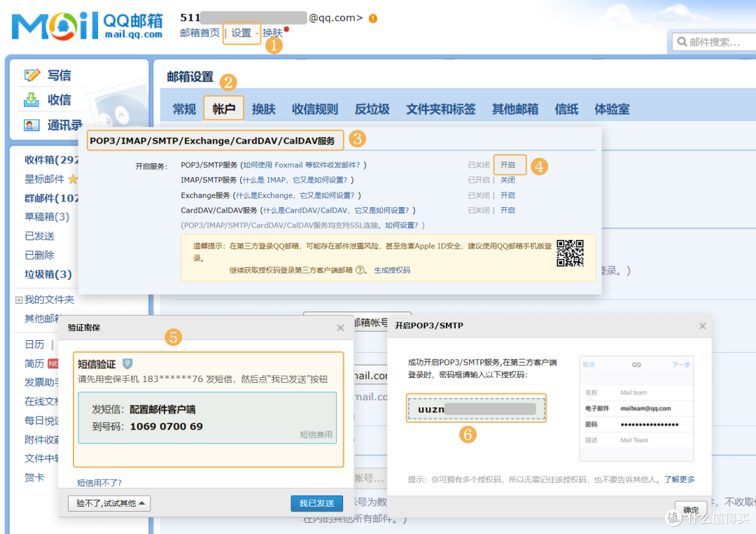
Task: Click 生成授权码 link
Action: (x=392, y=270)
